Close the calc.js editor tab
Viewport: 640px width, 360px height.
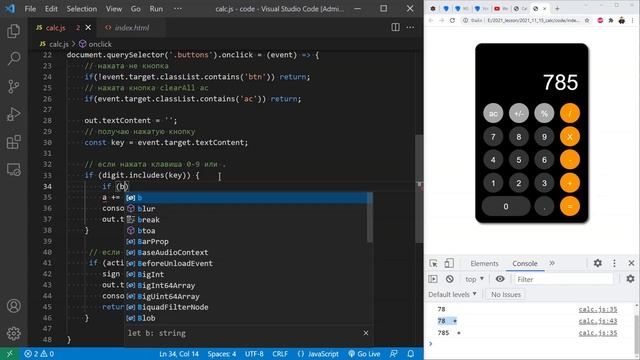88,28
